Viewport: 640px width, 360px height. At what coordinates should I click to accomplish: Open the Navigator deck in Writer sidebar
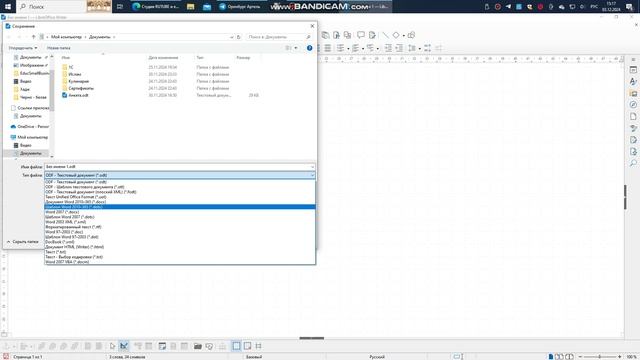coord(633,105)
